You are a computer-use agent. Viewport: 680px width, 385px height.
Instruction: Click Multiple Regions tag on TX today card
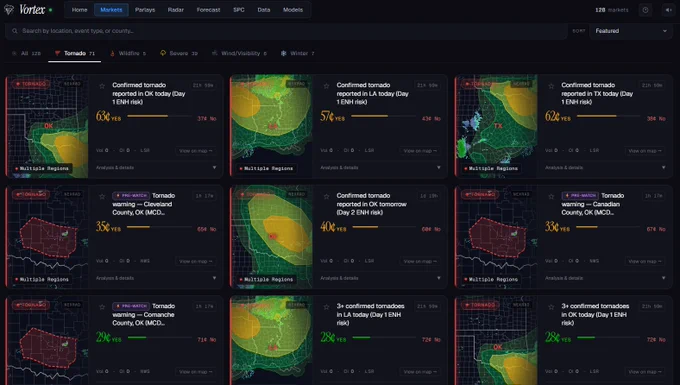491,168
